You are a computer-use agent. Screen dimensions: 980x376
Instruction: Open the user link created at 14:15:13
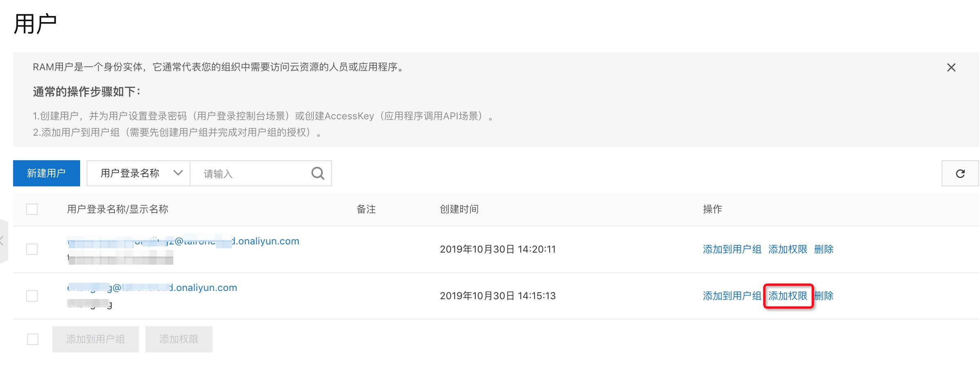click(x=152, y=288)
